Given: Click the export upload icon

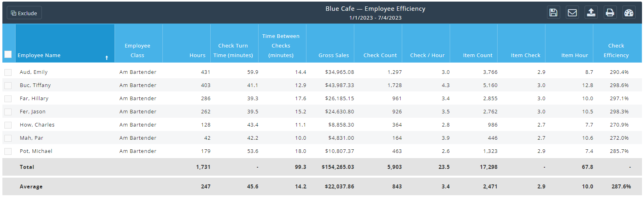Looking at the screenshot, I should pyautogui.click(x=591, y=13).
